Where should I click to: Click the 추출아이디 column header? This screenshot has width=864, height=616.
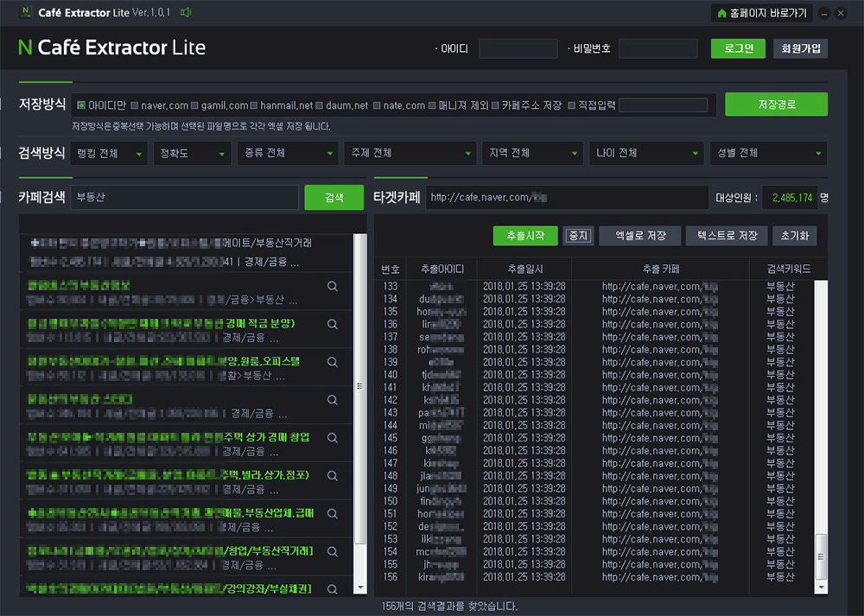pyautogui.click(x=442, y=270)
